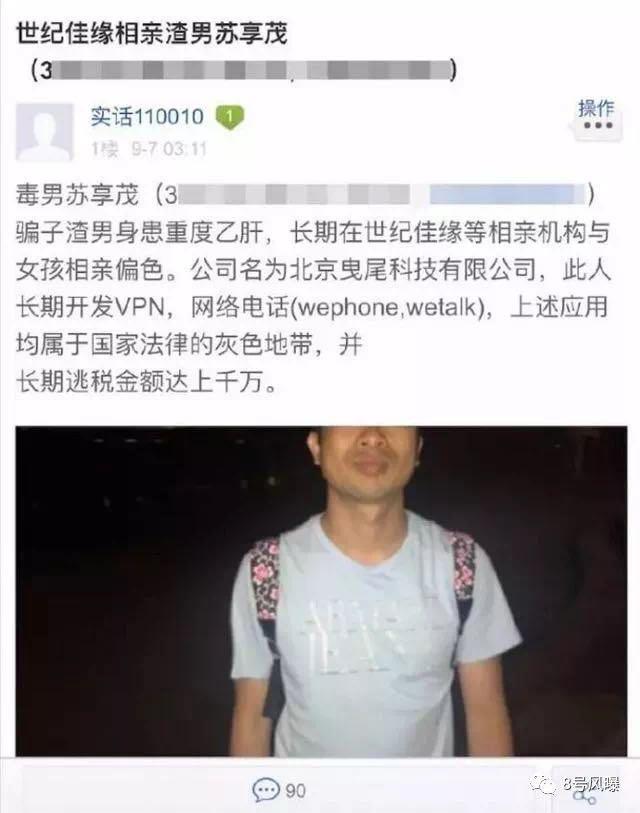The image size is (640, 813).
Task: Open the share icon at bottom right
Action: [x=585, y=794]
